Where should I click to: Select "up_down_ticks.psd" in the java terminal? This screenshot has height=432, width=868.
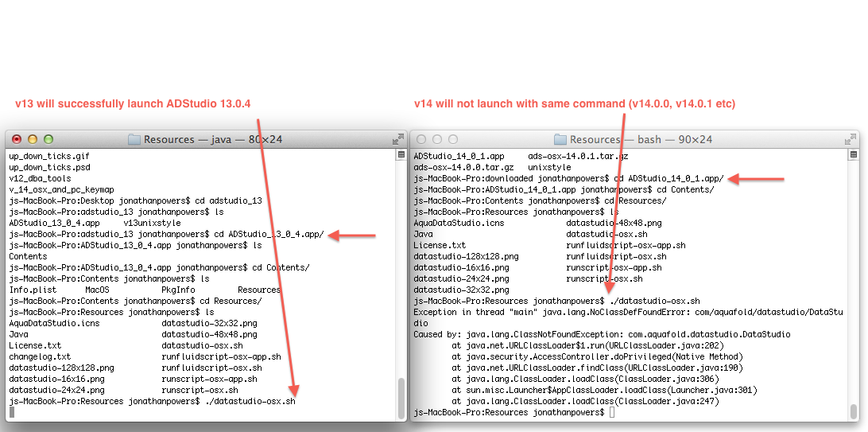tap(49, 167)
